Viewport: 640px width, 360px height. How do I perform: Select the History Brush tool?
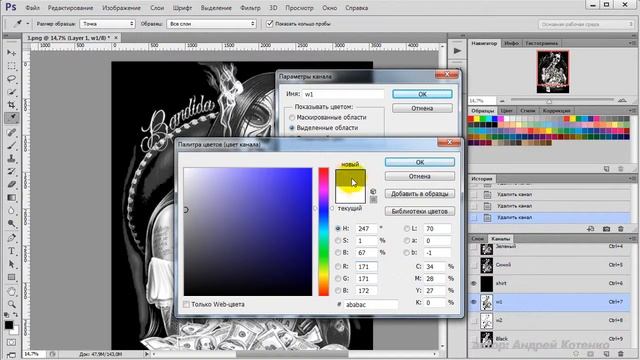pos(11,171)
